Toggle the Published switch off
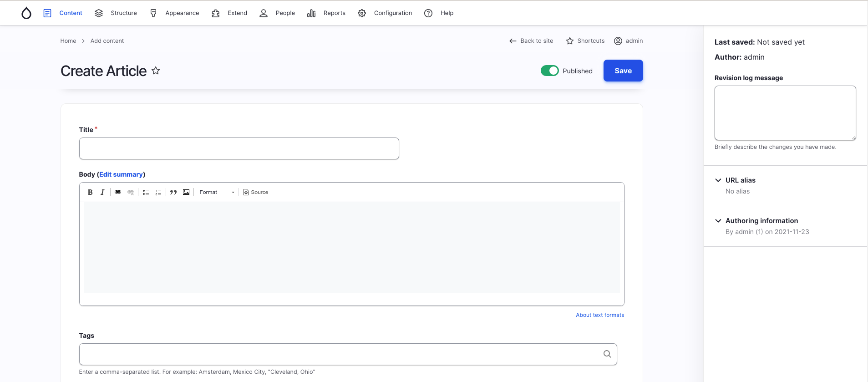Screen dimensions: 868x382 [549, 71]
